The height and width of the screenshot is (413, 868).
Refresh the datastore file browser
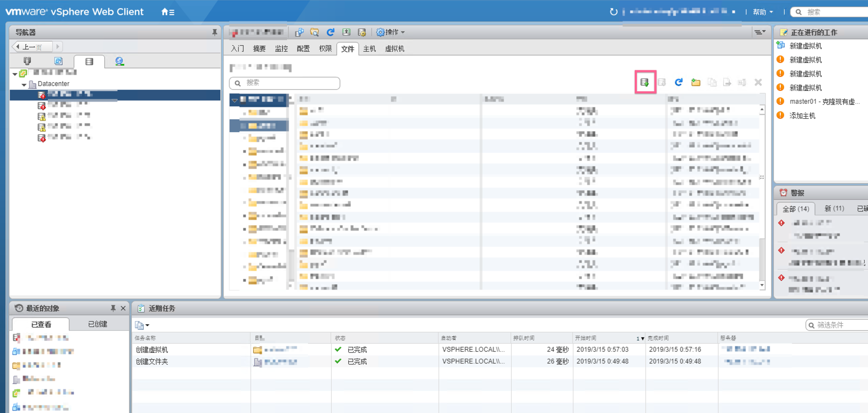679,82
